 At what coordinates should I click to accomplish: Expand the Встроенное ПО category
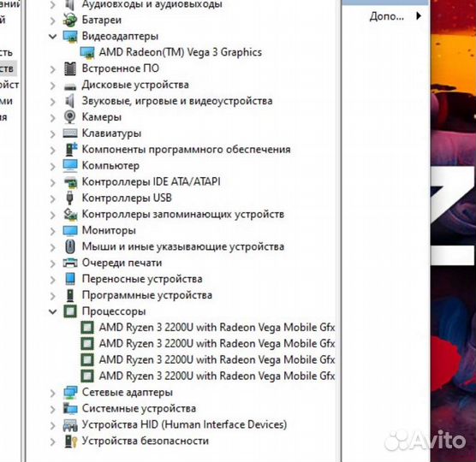[53, 69]
